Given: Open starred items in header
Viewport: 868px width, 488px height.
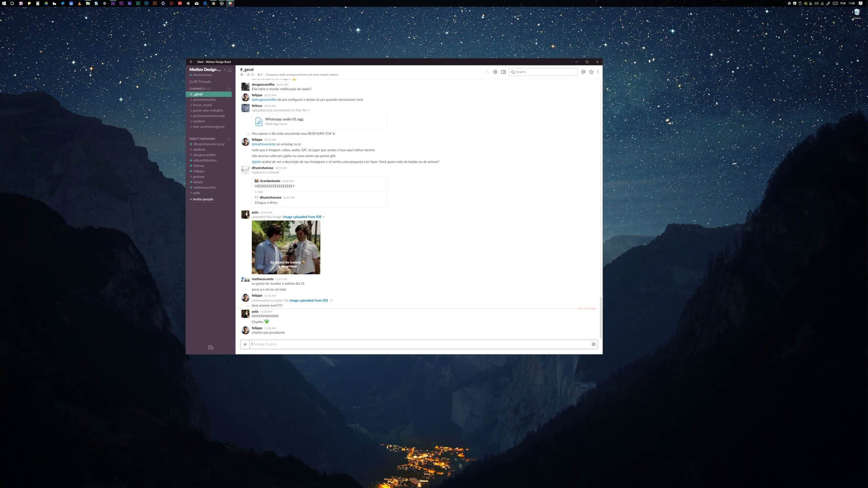Looking at the screenshot, I should pos(591,72).
